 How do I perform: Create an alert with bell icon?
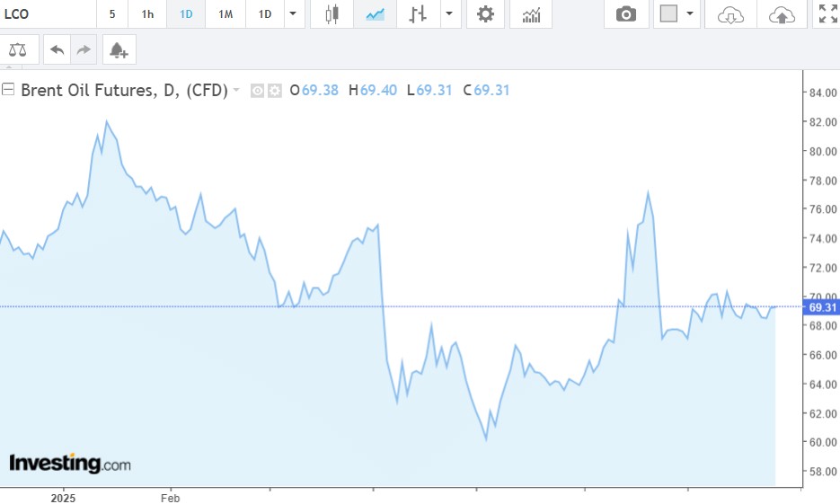tap(119, 50)
